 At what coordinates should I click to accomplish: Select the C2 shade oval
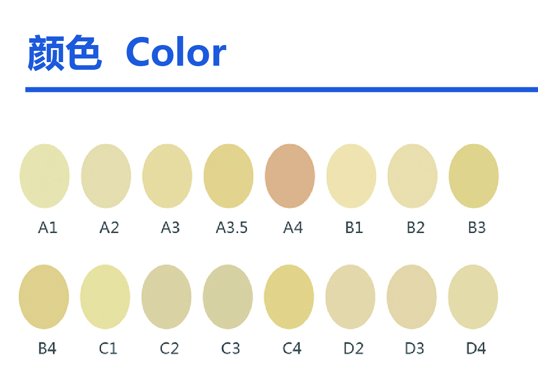(167, 297)
